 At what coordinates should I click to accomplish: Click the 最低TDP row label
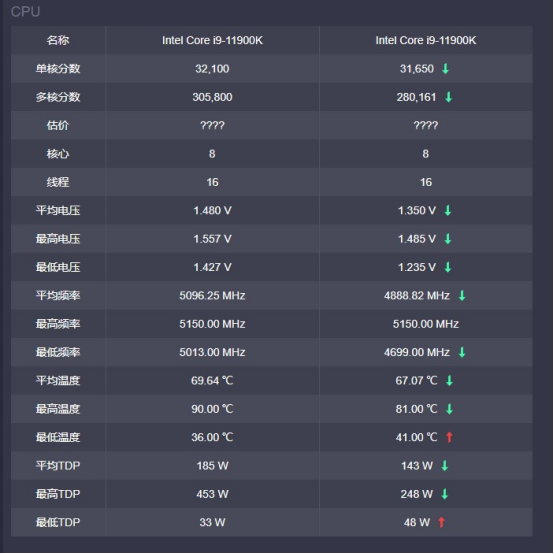coord(58,522)
